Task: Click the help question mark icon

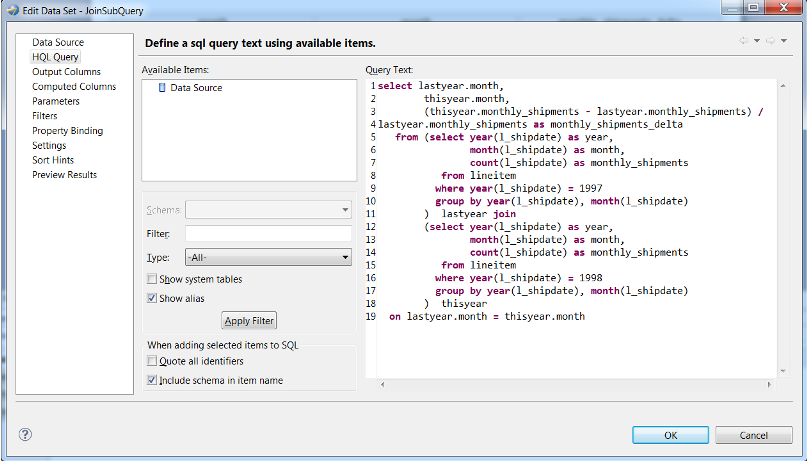Action: (x=25, y=435)
